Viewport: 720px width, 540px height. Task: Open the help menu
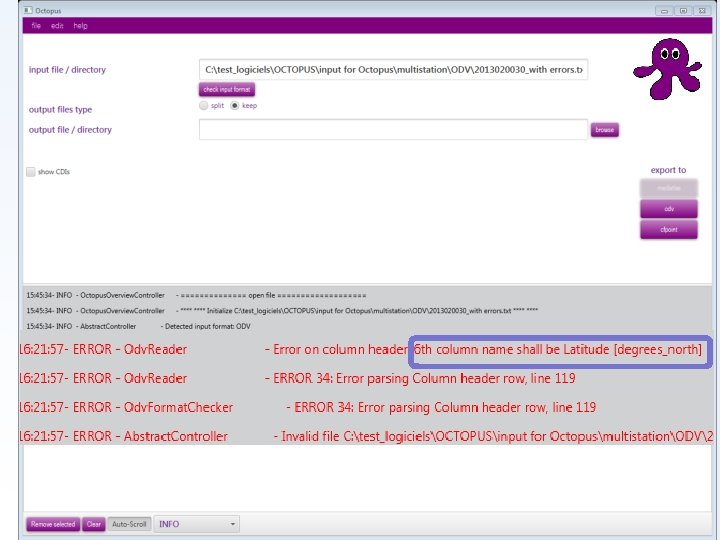point(80,26)
